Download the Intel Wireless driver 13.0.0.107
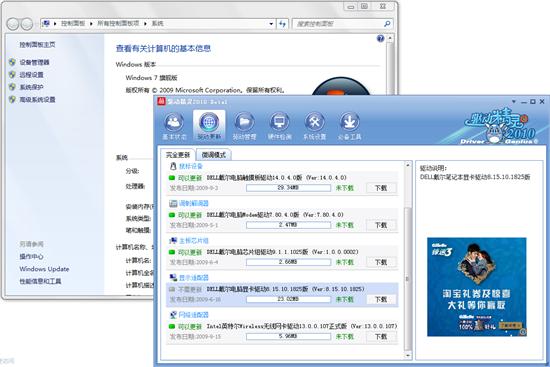This screenshot has height=367, width=550. click(381, 336)
